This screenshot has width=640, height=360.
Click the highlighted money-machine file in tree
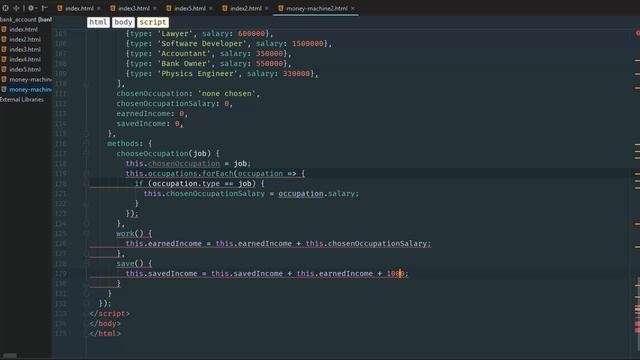click(x=30, y=89)
